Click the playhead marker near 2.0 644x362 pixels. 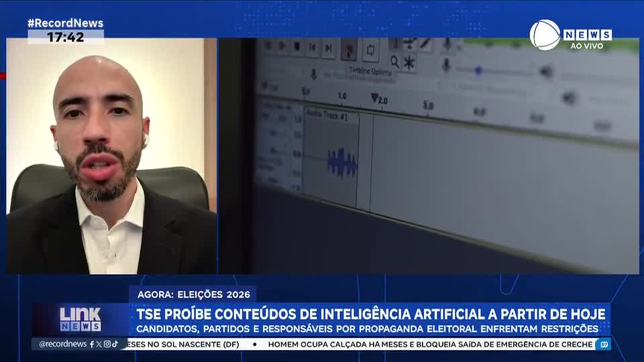[374, 98]
